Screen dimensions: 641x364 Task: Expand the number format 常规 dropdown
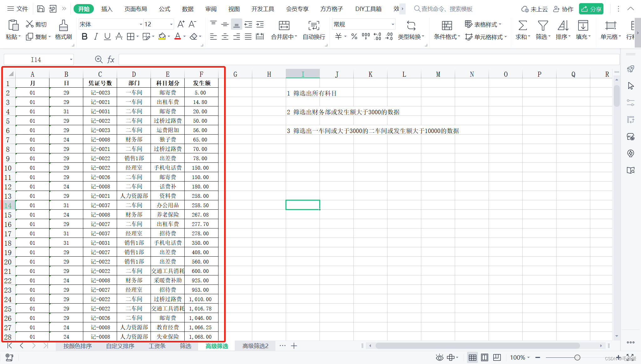pos(392,24)
